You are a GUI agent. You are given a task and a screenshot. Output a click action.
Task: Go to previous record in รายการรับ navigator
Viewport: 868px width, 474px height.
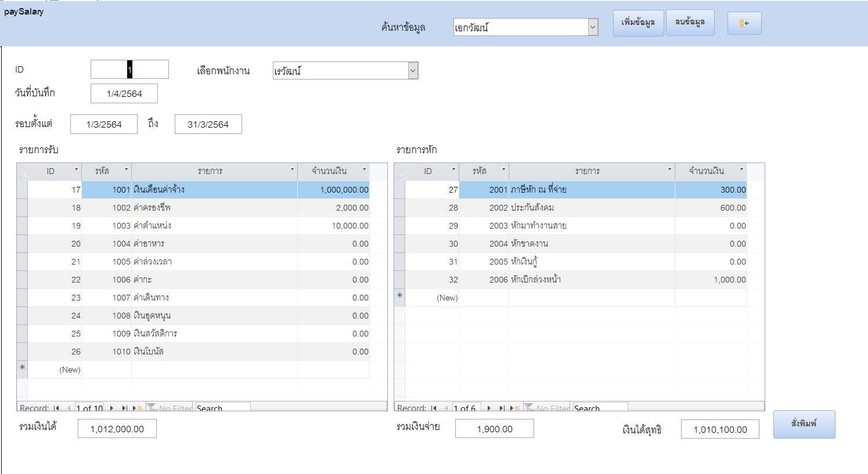click(x=69, y=408)
